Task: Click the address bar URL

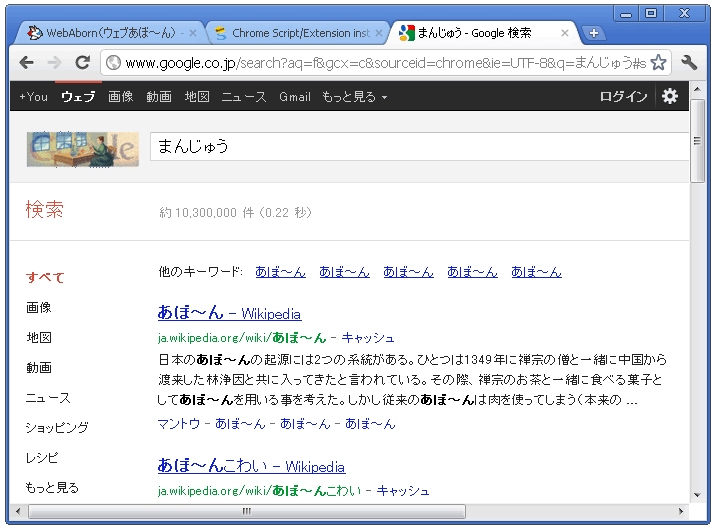Action: [x=385, y=63]
